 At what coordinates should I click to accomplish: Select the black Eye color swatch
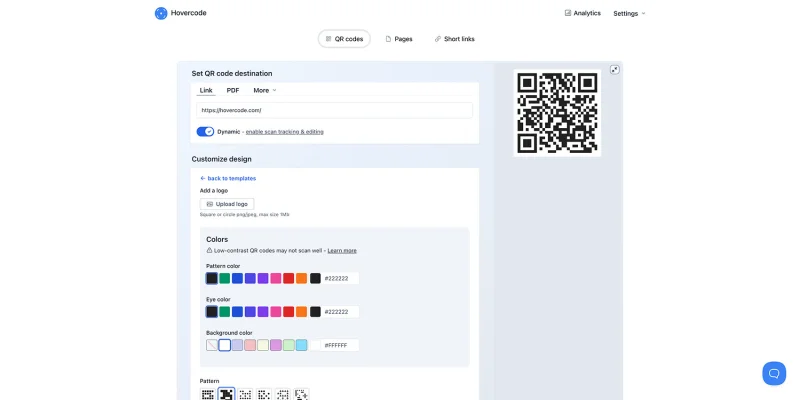(212, 312)
